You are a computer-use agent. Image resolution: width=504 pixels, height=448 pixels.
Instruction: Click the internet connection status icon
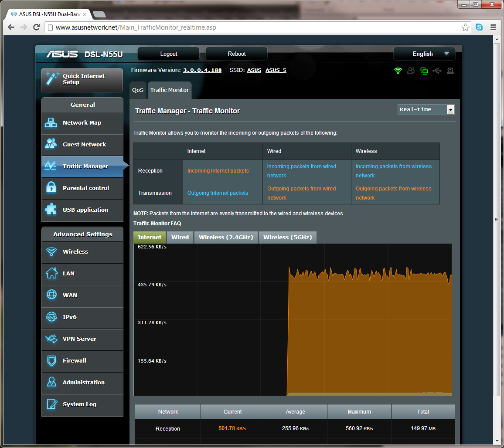(x=424, y=71)
